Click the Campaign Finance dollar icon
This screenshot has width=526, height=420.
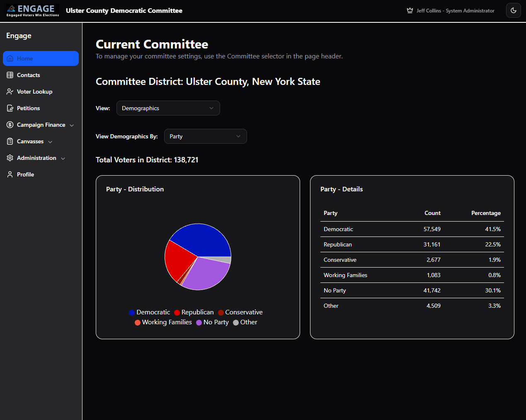click(x=10, y=125)
